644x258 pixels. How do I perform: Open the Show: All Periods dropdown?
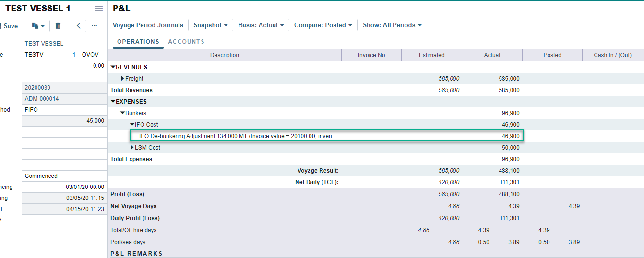click(392, 25)
